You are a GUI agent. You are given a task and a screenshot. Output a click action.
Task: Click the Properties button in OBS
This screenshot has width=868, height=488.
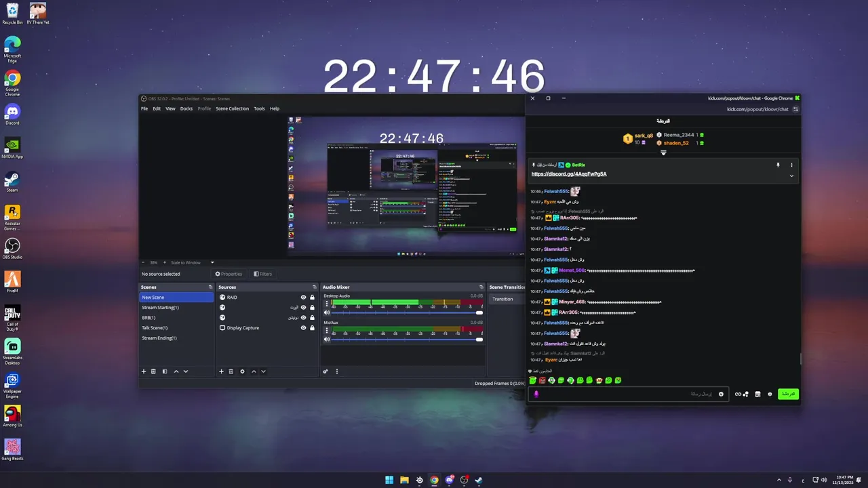(229, 274)
